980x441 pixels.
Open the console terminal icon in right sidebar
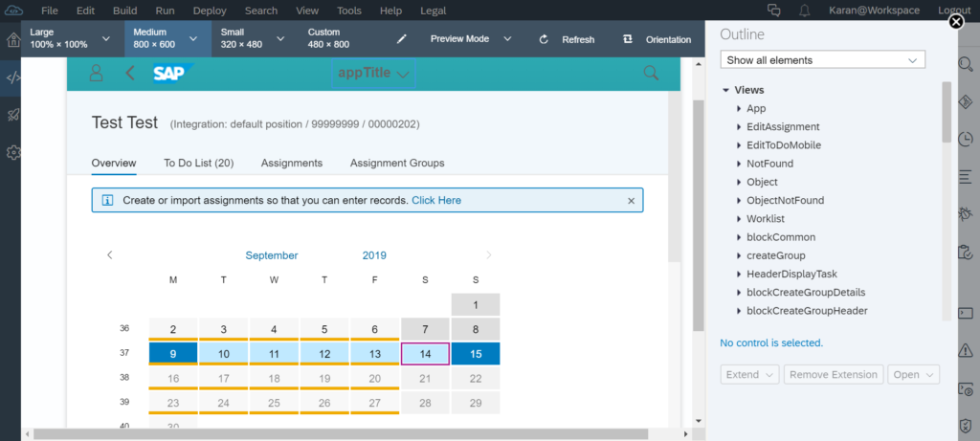(x=966, y=311)
